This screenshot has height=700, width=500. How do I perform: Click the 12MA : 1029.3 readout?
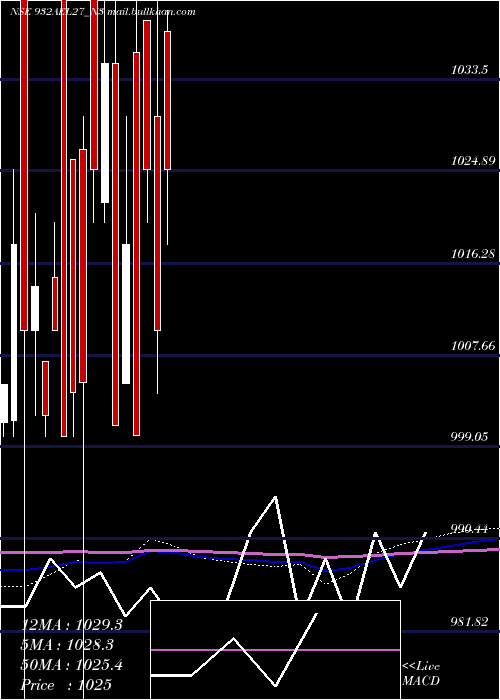[72, 625]
